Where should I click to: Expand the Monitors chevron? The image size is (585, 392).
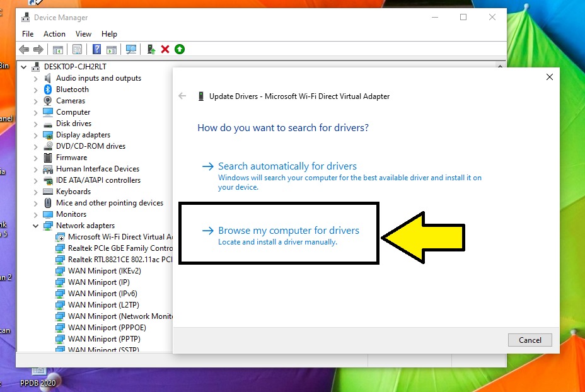pos(36,215)
